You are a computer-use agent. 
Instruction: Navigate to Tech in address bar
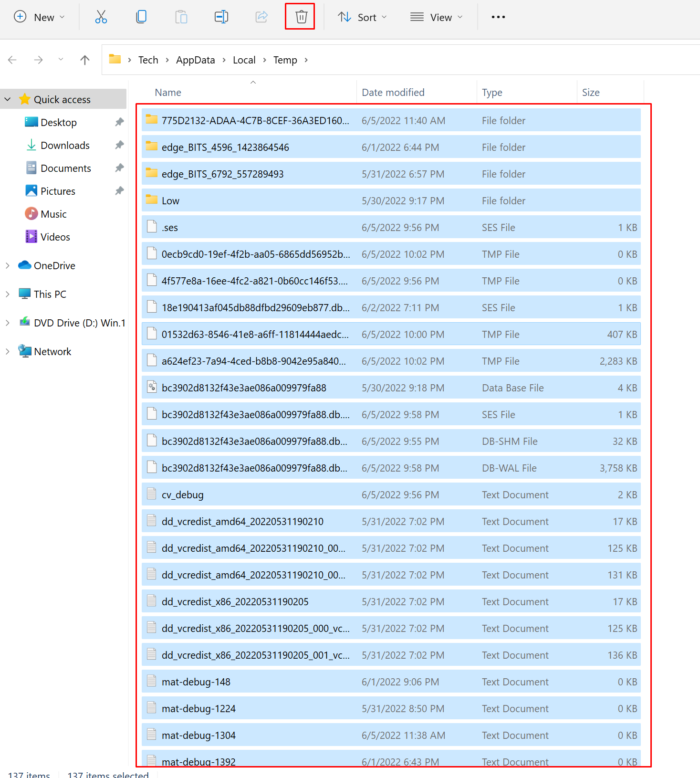pos(148,60)
